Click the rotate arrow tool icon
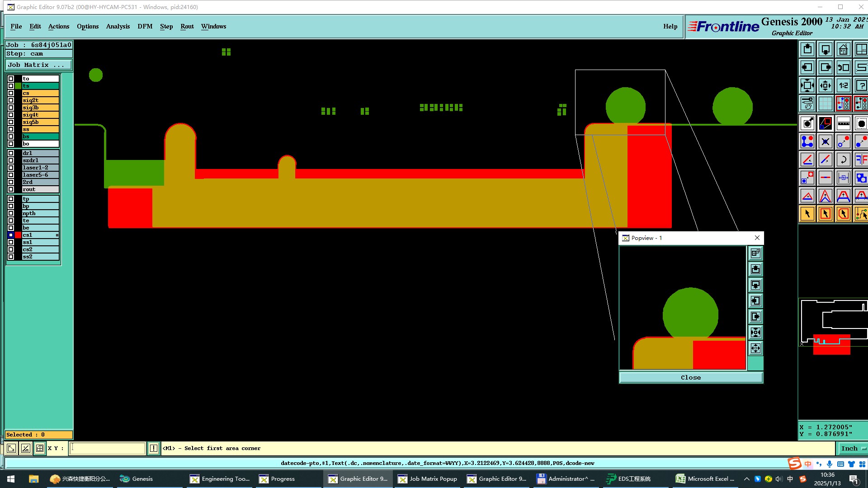 843,160
